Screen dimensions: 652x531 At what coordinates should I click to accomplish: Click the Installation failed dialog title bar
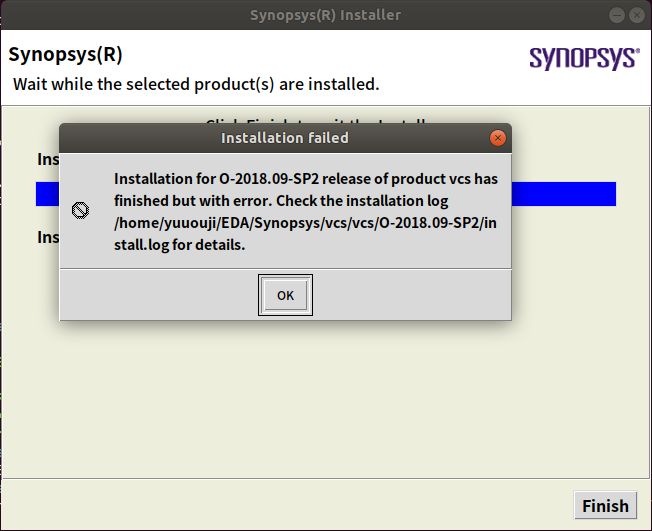coord(284,138)
